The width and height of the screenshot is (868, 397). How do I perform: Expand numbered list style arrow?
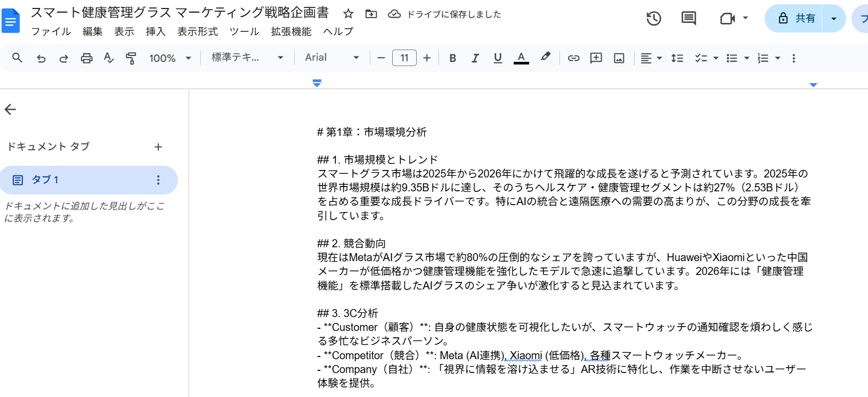(x=777, y=58)
